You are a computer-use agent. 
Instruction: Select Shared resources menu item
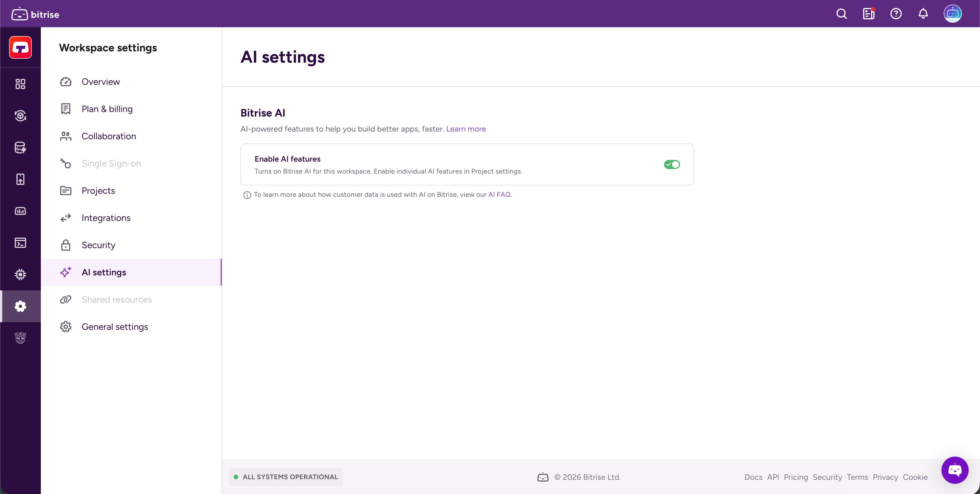click(131, 299)
